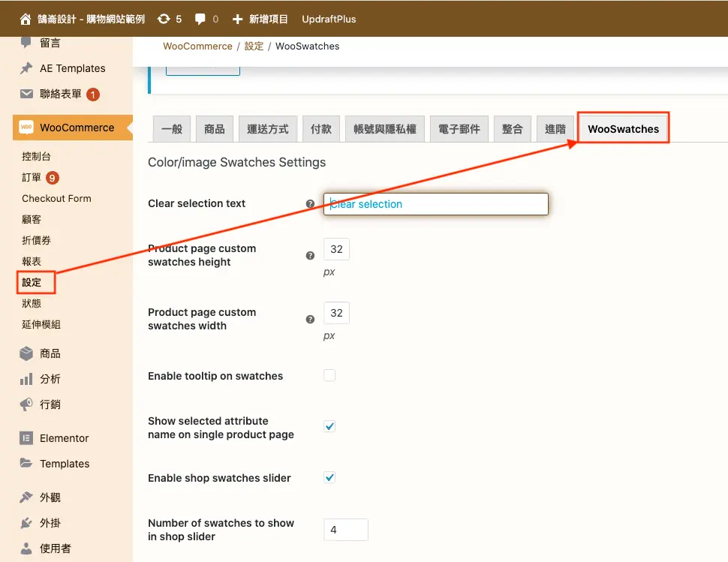Click the WooCommerce breadcrumb link

198,46
